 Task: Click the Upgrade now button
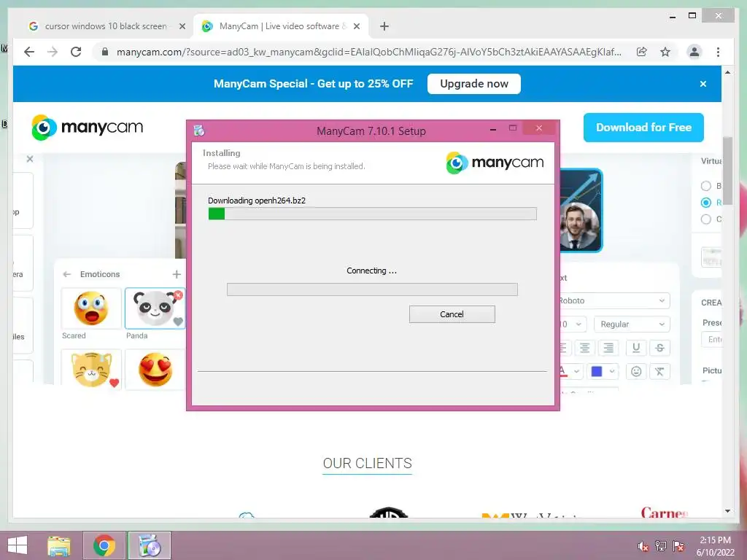(x=474, y=84)
